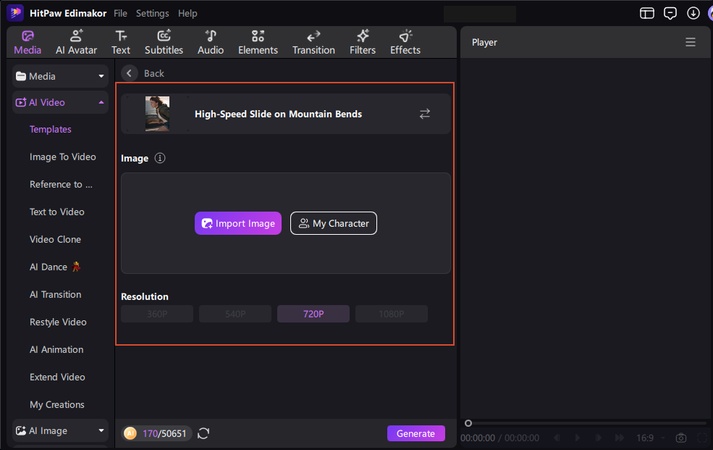This screenshot has width=713, height=450.
Task: Open Video Clone in sidebar
Action: click(55, 240)
